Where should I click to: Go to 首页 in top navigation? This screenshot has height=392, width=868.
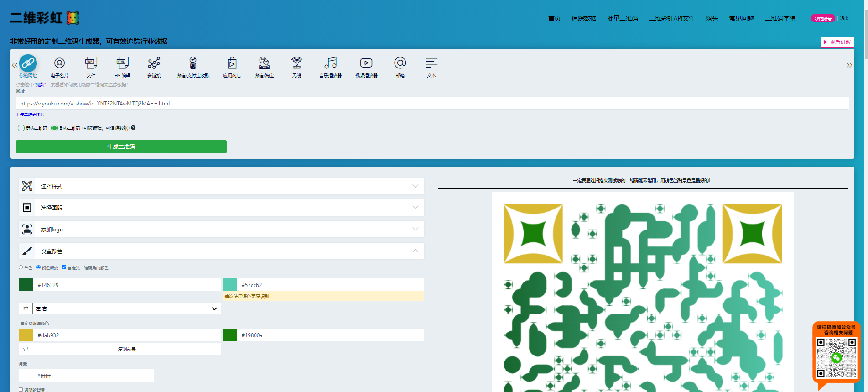tap(554, 18)
